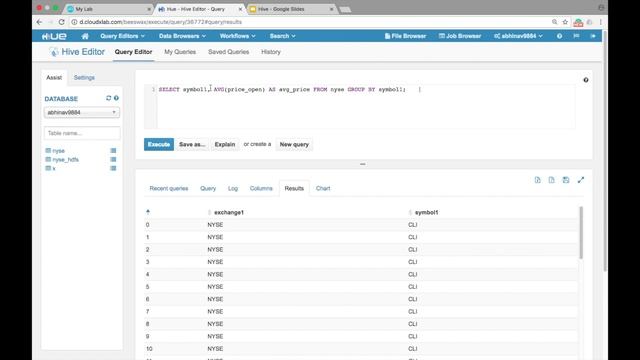Open the Chrome menu dots

(601, 22)
